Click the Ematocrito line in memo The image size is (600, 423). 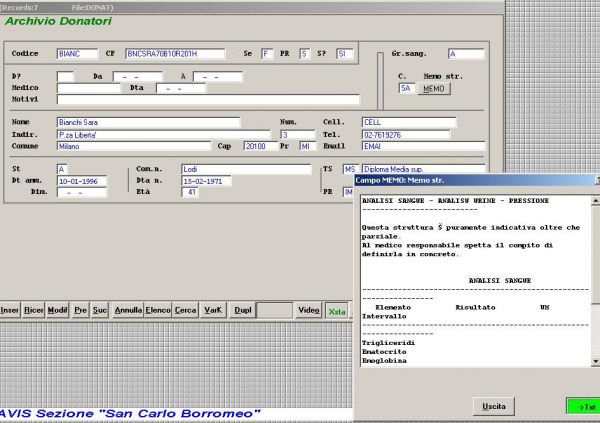pos(384,352)
